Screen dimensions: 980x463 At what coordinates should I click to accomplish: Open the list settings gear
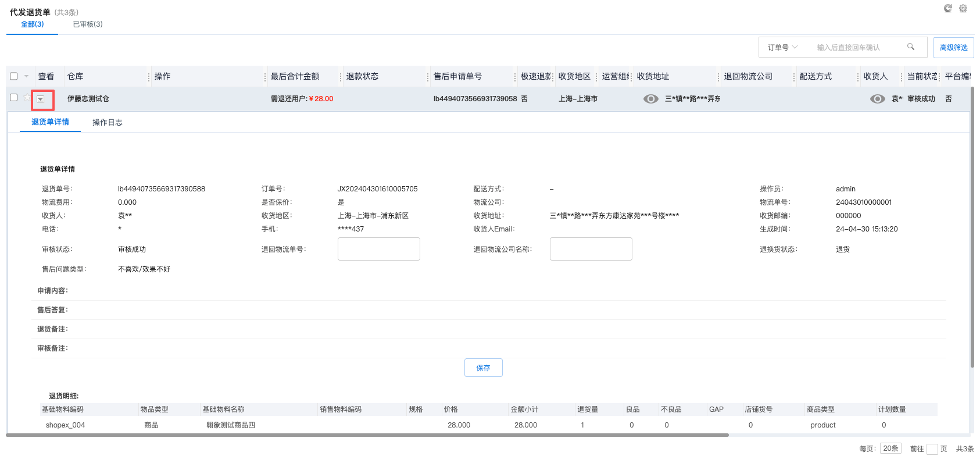click(x=963, y=8)
